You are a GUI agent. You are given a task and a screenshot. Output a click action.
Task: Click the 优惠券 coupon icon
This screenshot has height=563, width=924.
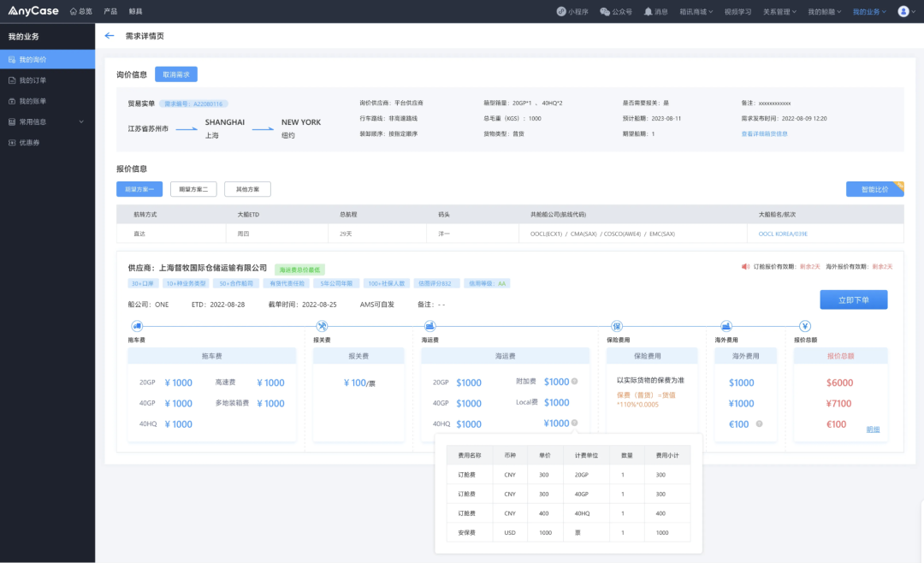click(x=12, y=142)
